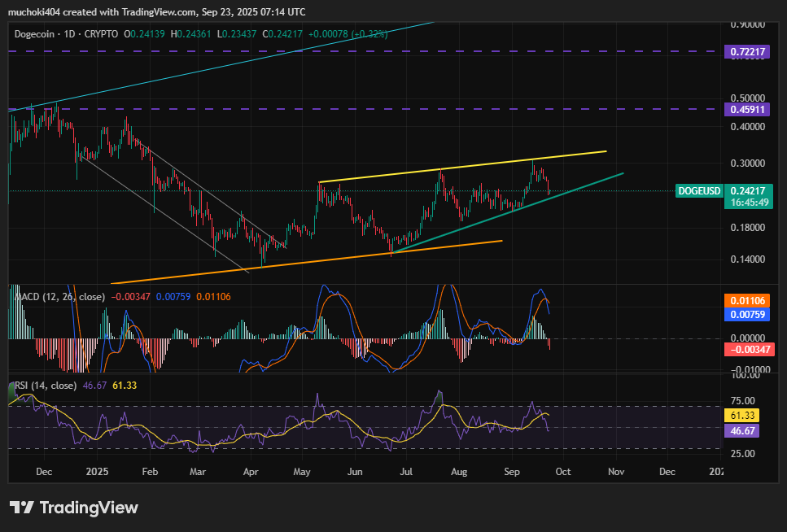The image size is (787, 532).
Task: Click the DOGEUSD green symbol tag
Action: 699,190
